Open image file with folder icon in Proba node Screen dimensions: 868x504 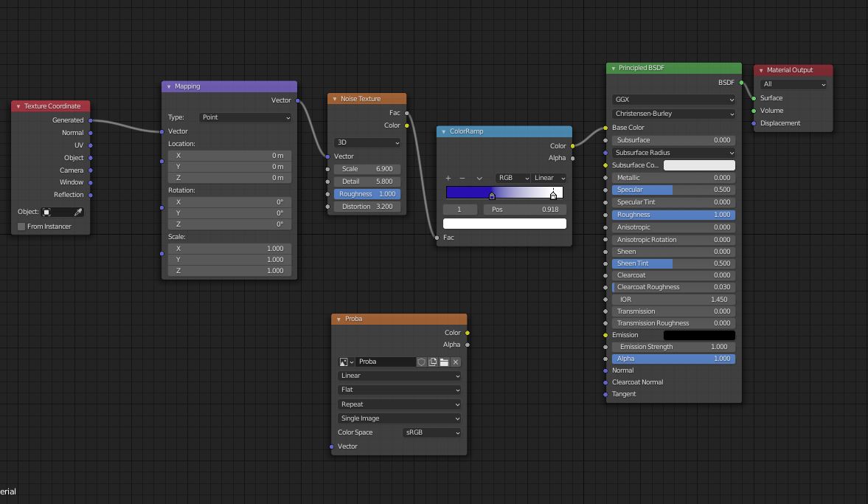(x=444, y=362)
